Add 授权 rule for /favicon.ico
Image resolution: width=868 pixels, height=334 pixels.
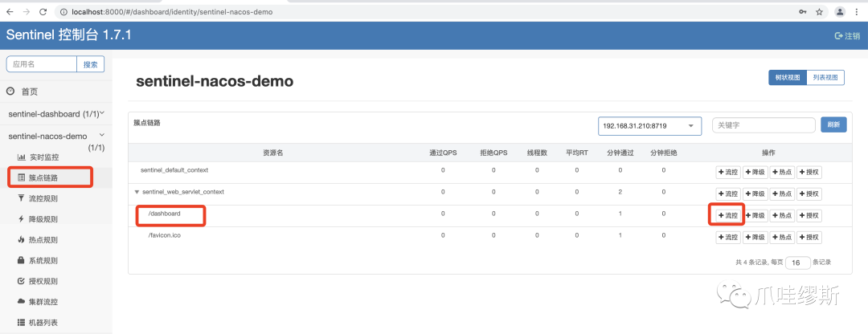pyautogui.click(x=809, y=238)
